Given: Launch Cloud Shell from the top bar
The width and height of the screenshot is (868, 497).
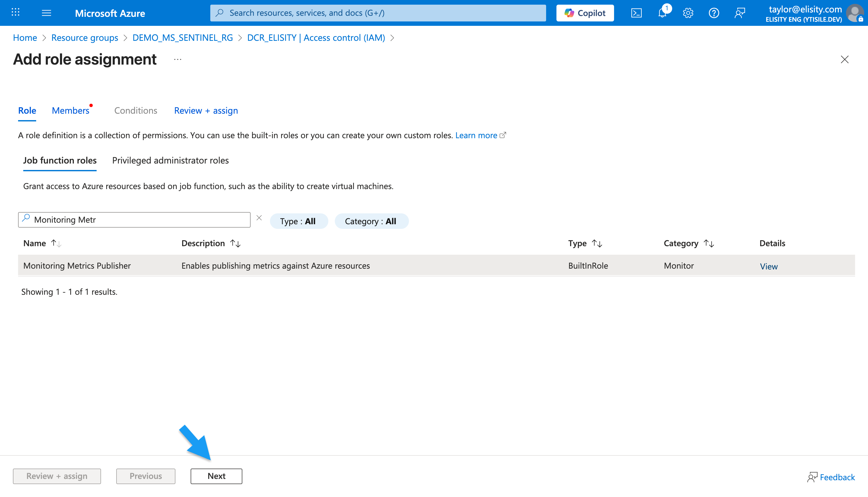Looking at the screenshot, I should coord(636,13).
